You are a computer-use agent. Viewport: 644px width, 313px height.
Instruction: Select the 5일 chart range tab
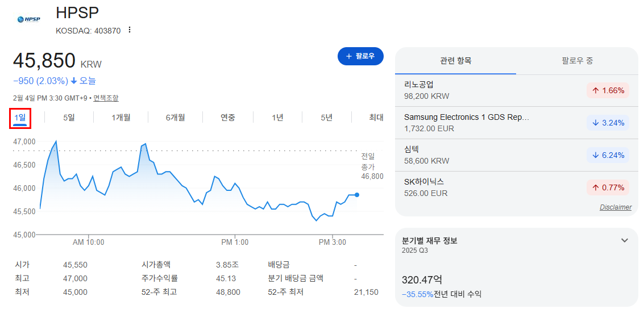[69, 118]
